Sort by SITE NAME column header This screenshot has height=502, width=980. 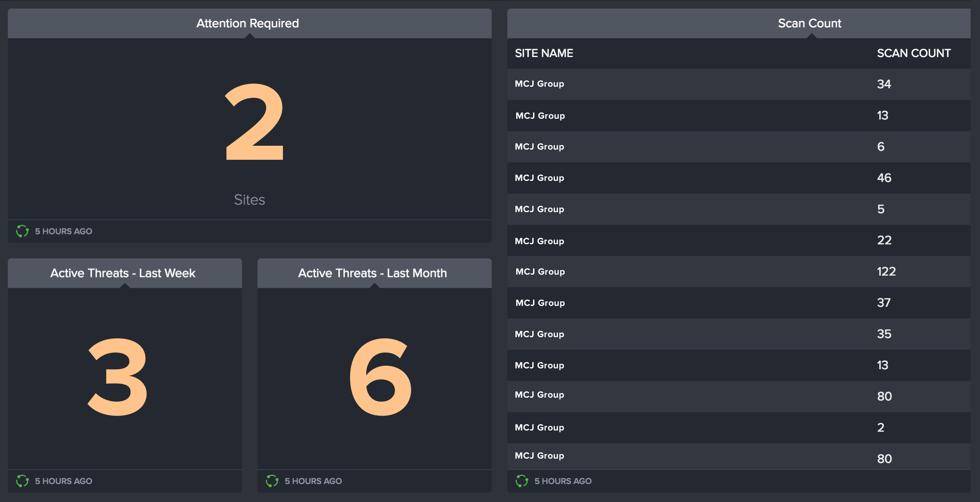tap(544, 53)
